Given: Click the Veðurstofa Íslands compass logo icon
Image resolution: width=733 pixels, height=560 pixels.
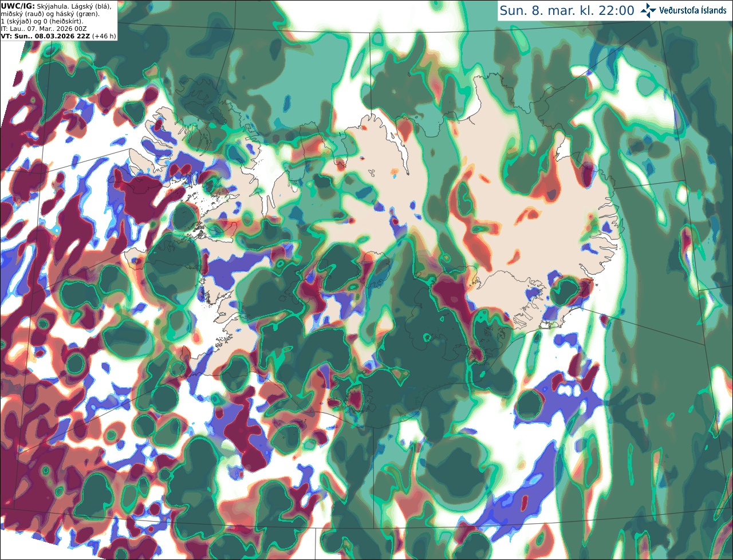Looking at the screenshot, I should point(649,10).
